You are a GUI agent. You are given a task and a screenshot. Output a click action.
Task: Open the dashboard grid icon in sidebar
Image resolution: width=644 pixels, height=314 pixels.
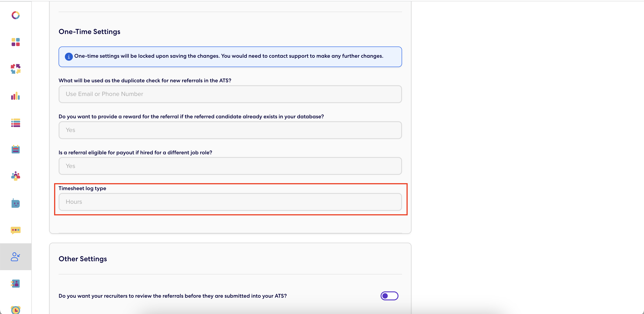pos(15,42)
